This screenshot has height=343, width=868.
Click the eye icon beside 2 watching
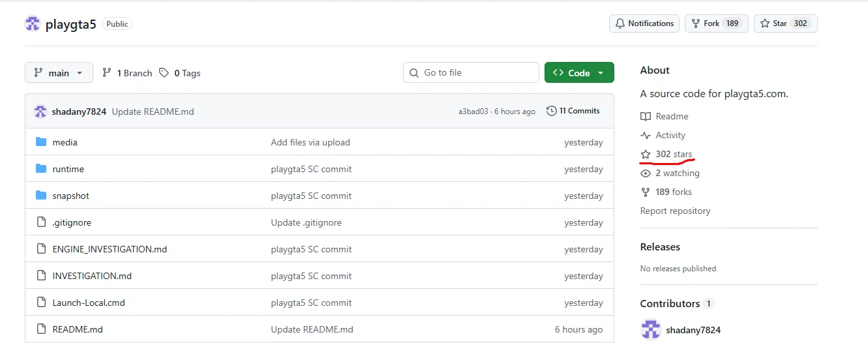646,173
